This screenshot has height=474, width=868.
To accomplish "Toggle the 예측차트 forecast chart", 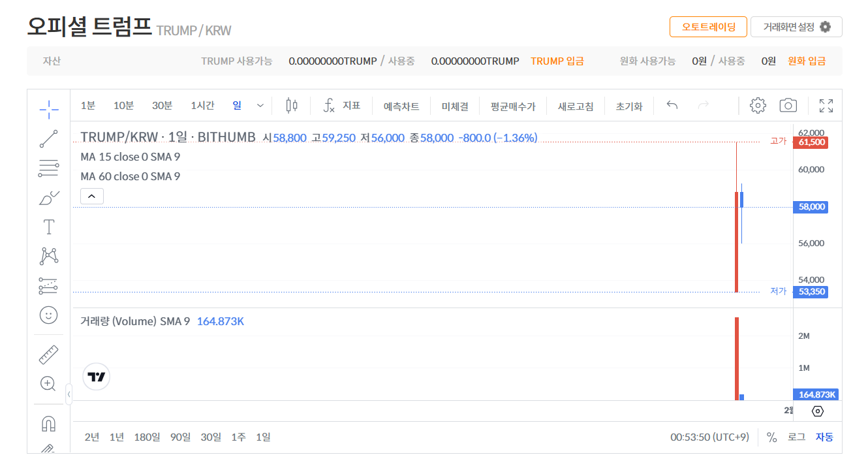I will (401, 106).
